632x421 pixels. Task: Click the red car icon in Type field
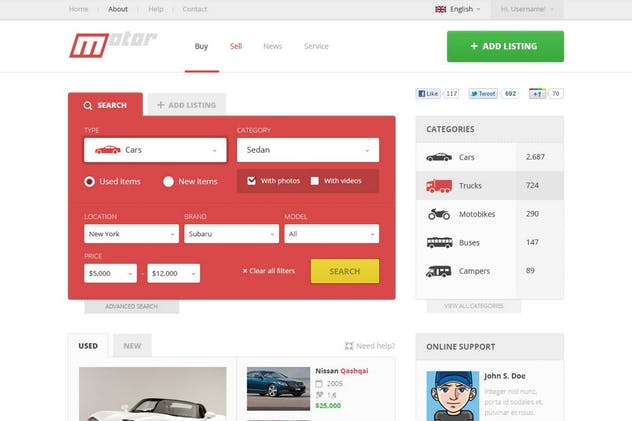(x=108, y=150)
